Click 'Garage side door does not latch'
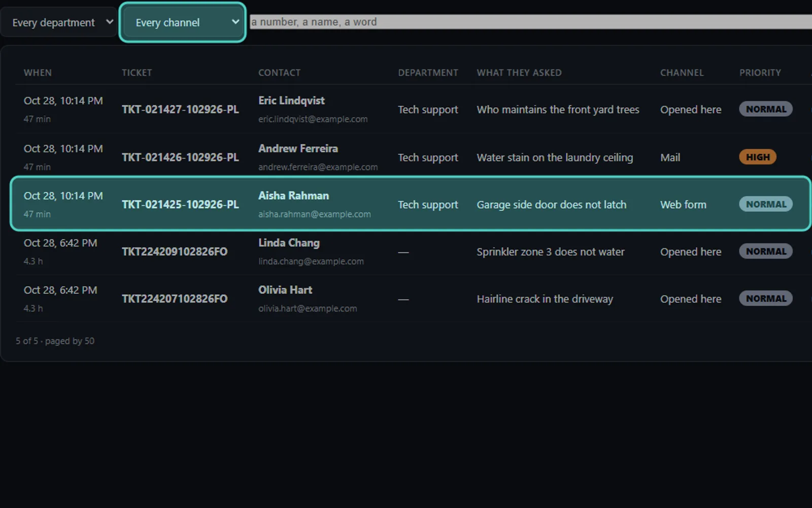Screen dimensions: 812x508 (551, 205)
